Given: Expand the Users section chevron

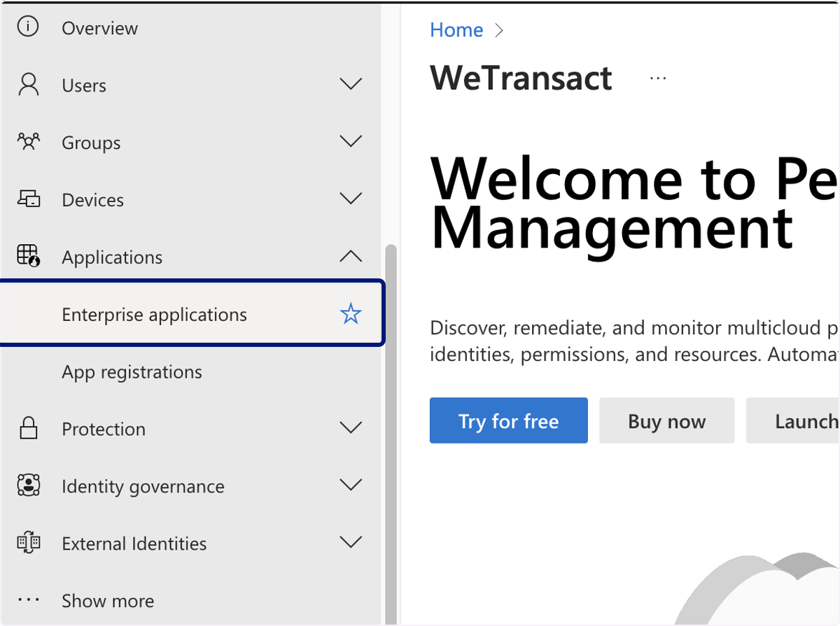Looking at the screenshot, I should 351,85.
